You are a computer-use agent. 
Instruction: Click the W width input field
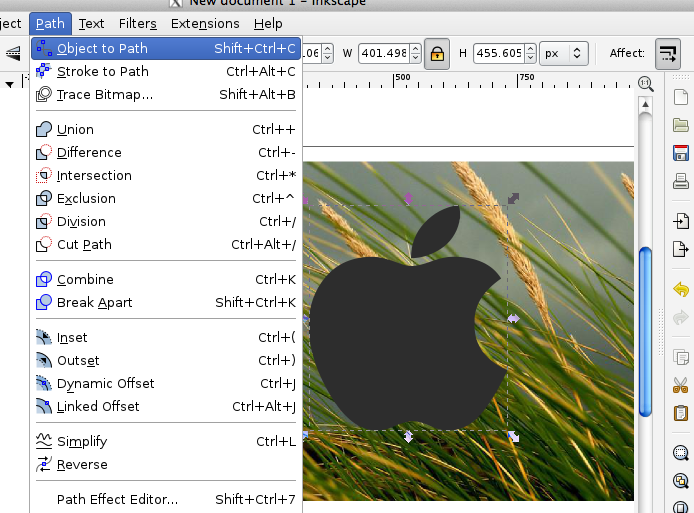pos(384,53)
